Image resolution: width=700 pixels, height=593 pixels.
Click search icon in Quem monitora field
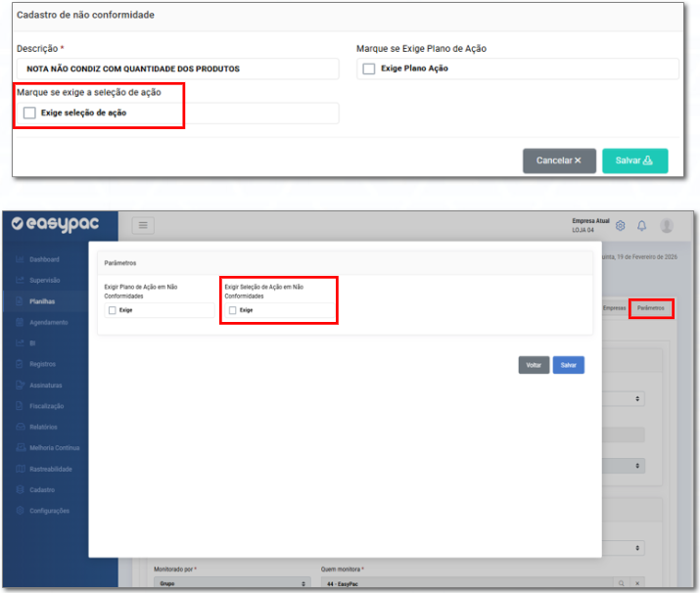pyautogui.click(x=620, y=583)
